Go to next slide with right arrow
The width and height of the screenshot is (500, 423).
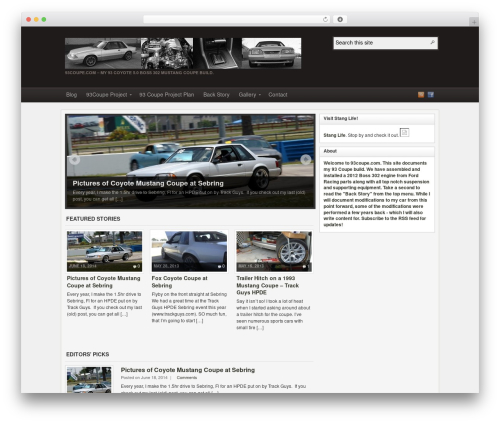[305, 160]
